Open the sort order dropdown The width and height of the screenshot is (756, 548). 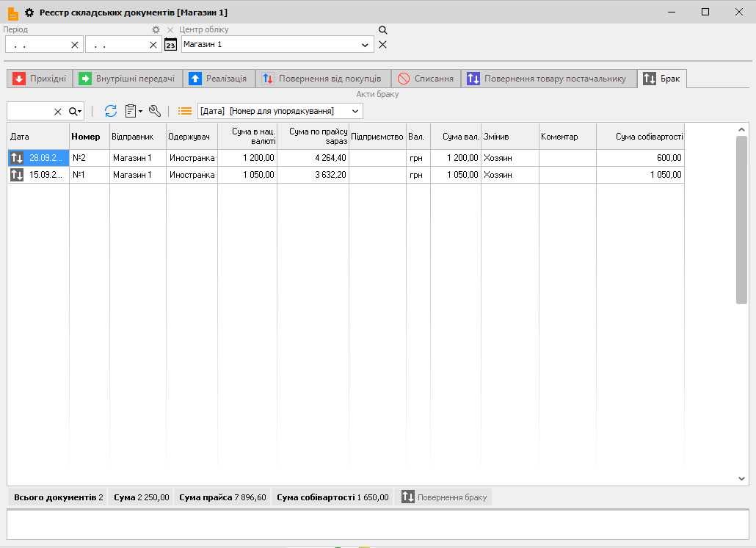tap(355, 111)
